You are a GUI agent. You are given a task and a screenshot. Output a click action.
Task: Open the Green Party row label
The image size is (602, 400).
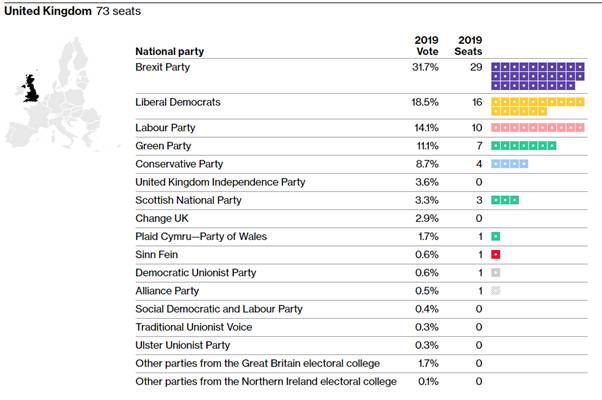(165, 146)
